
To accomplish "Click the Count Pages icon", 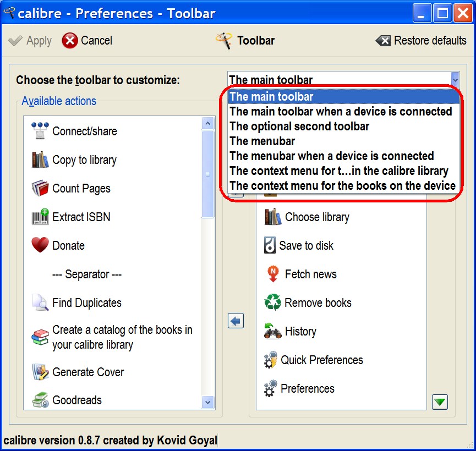I will click(40, 188).
